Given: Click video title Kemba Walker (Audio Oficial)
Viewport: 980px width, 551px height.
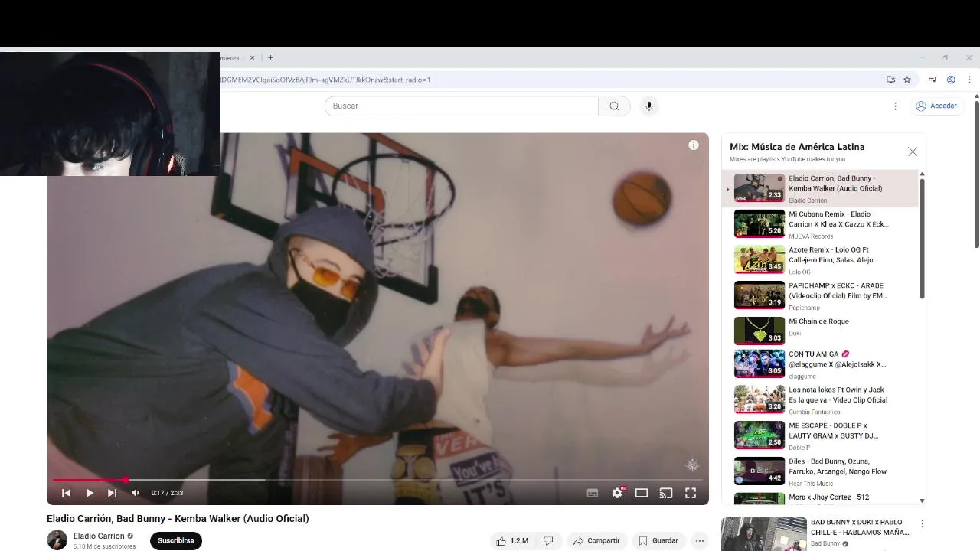Looking at the screenshot, I should tap(178, 519).
